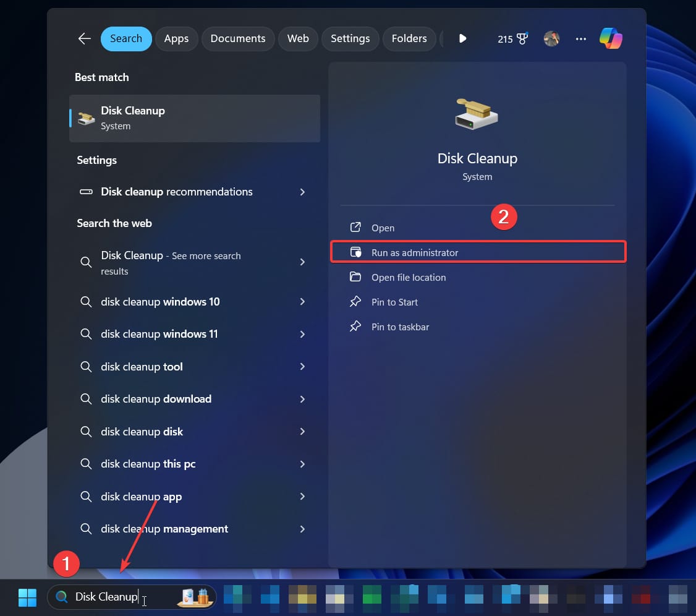Select 'disk cleanup disk' suggestion
This screenshot has width=696, height=616.
click(195, 431)
